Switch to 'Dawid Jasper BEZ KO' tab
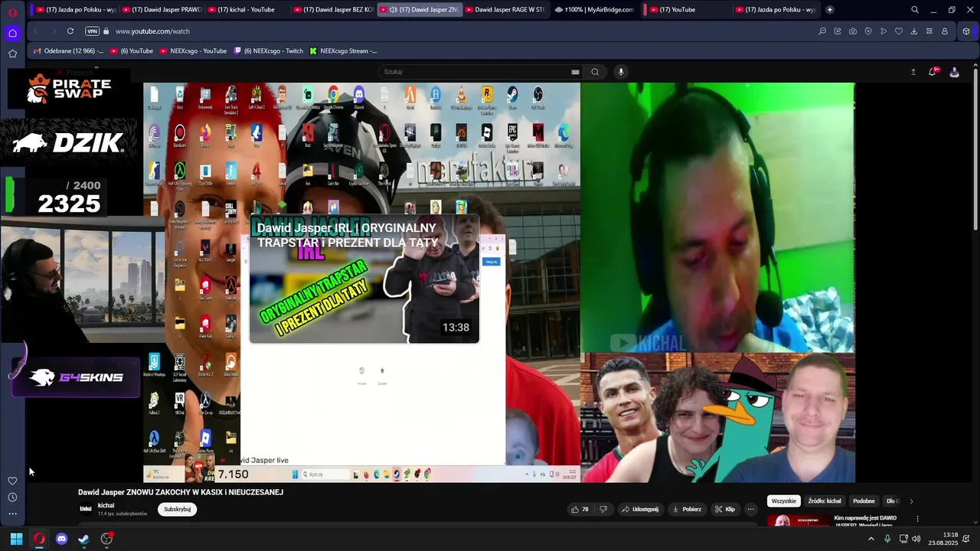Screen dimensions: 980x551 332,10
